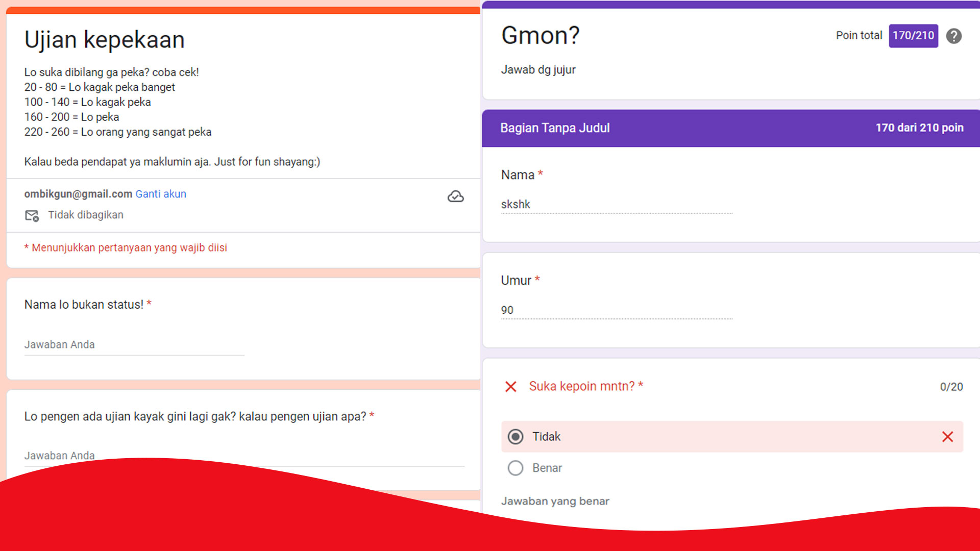
Task: Select the Tidak radio option
Action: 516,437
